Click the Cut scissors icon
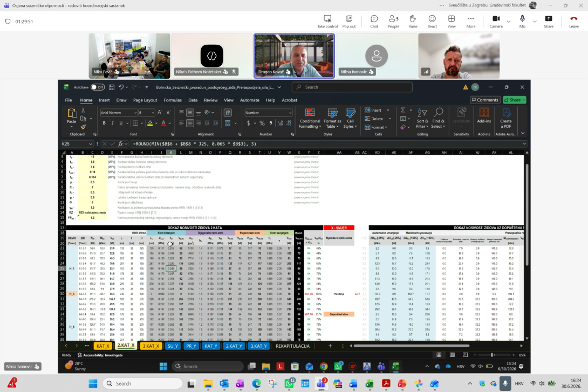Image resolution: width=588 pixels, height=392 pixels. (83, 110)
